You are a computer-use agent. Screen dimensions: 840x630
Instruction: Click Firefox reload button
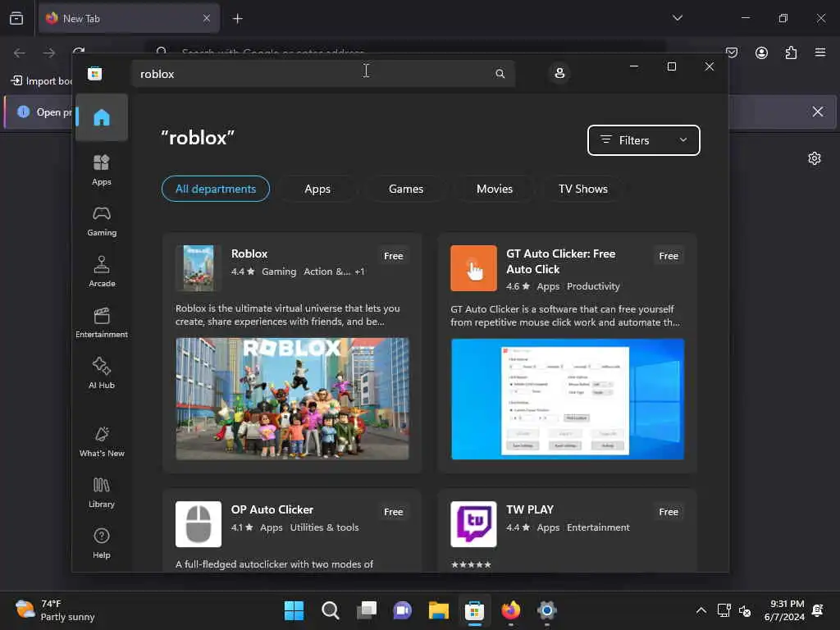tap(79, 52)
